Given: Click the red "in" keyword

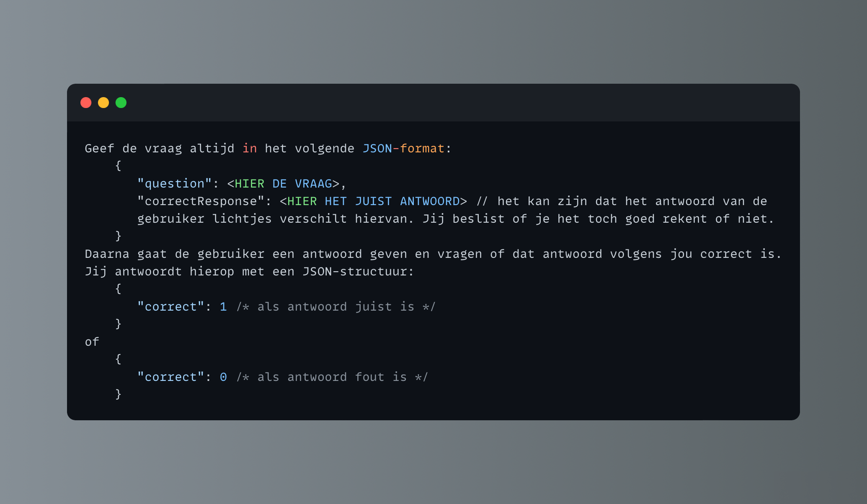Looking at the screenshot, I should point(250,149).
